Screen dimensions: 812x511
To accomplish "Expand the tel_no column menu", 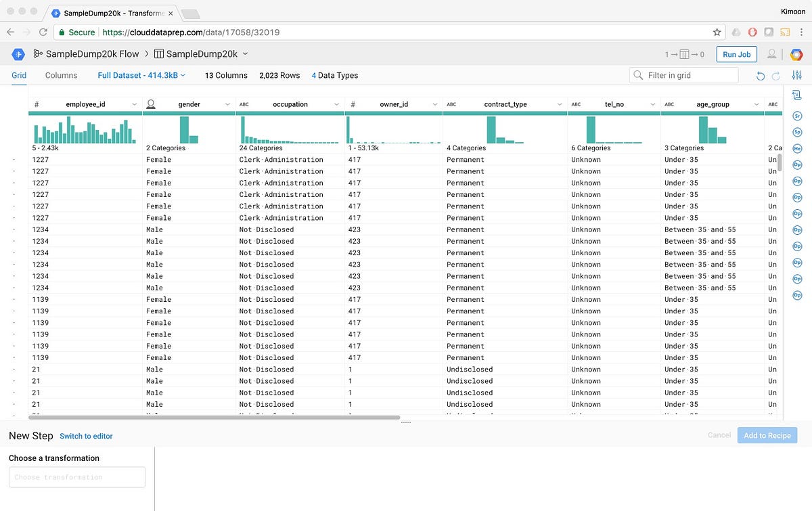I will point(652,104).
